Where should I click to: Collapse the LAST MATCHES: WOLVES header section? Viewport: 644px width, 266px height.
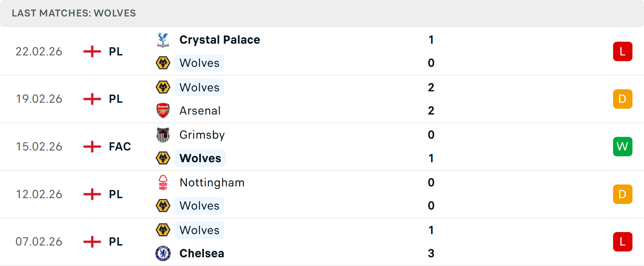pos(73,13)
